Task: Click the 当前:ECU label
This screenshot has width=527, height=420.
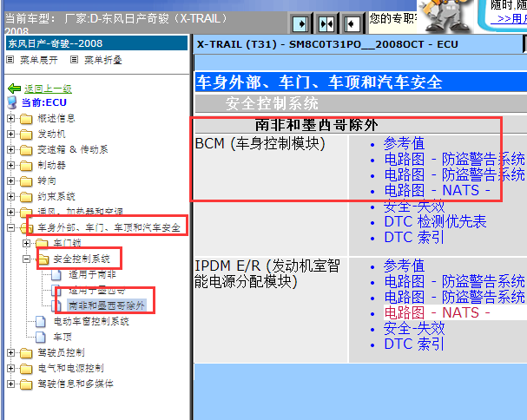Action: 44,102
